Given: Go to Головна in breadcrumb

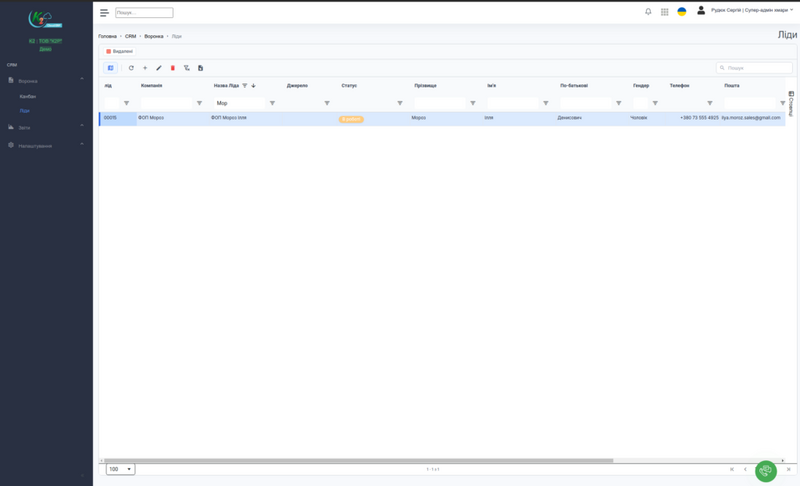Looking at the screenshot, I should pyautogui.click(x=107, y=36).
